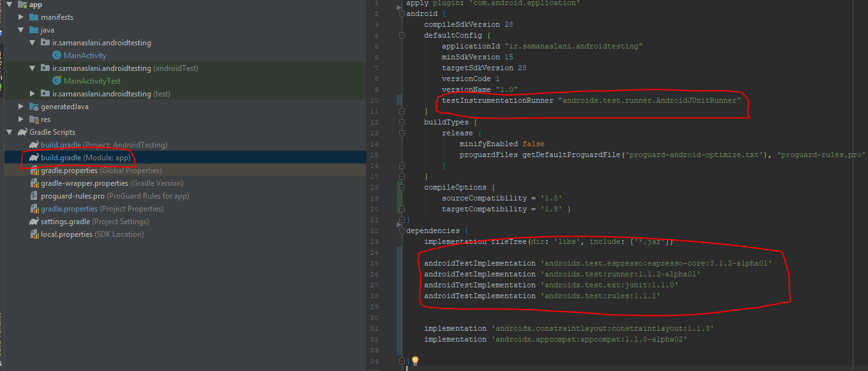The image size is (868, 371).
Task: Click the icon of gradle.properties (Global Properties)
Action: pos(34,170)
